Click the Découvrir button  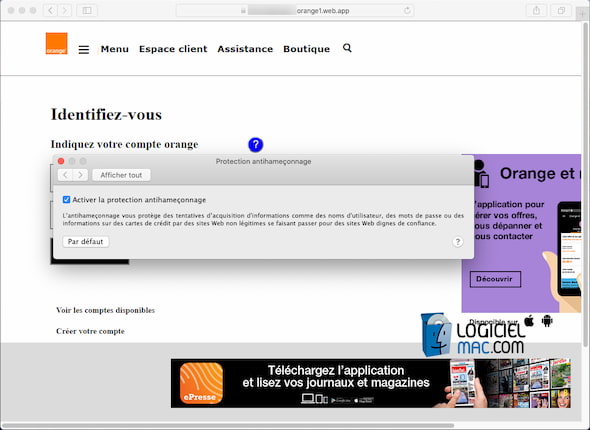[495, 279]
